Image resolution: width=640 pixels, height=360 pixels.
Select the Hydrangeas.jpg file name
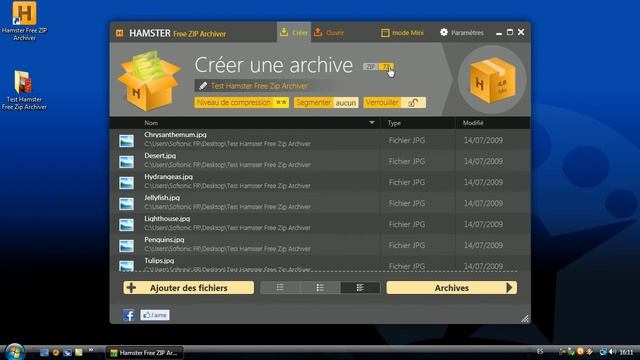pyautogui.click(x=168, y=177)
